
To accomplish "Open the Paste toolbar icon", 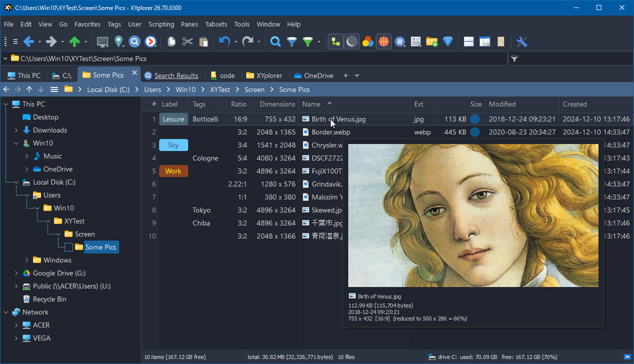I will [x=204, y=41].
